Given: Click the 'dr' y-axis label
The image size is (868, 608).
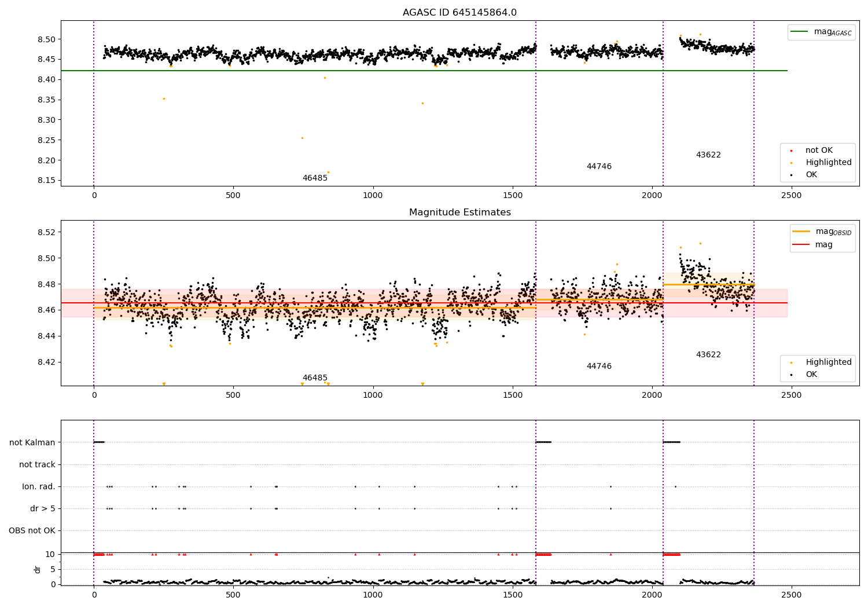Looking at the screenshot, I should click(38, 569).
